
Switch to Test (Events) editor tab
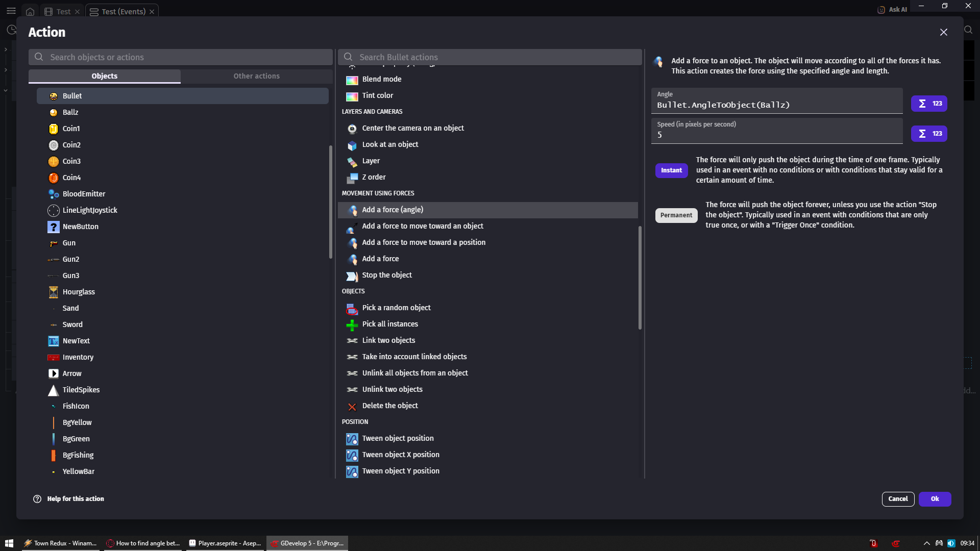[x=123, y=11]
